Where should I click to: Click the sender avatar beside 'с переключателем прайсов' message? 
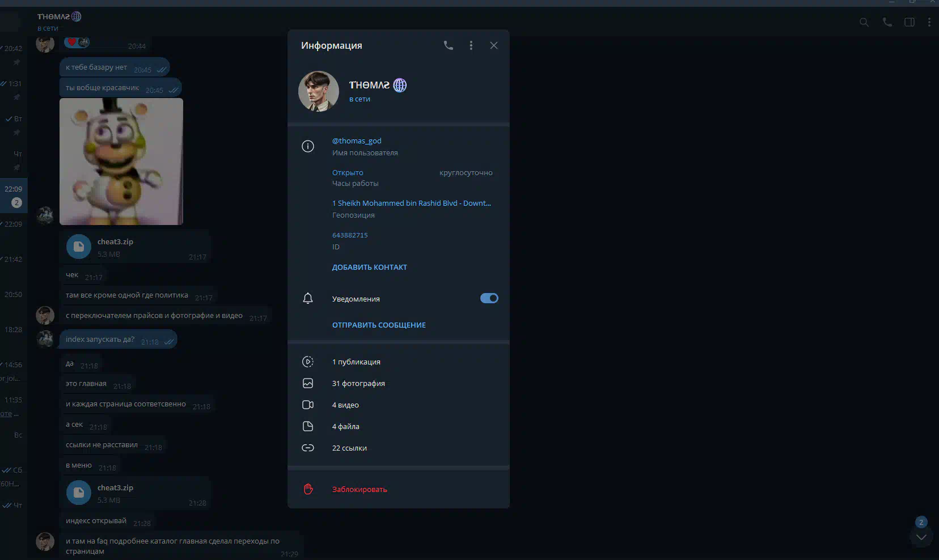pyautogui.click(x=45, y=315)
